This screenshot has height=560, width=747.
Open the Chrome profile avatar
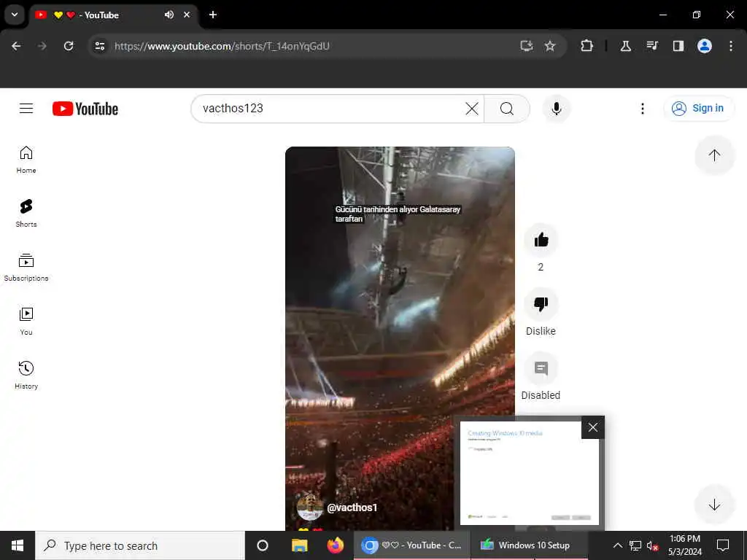[x=705, y=46]
